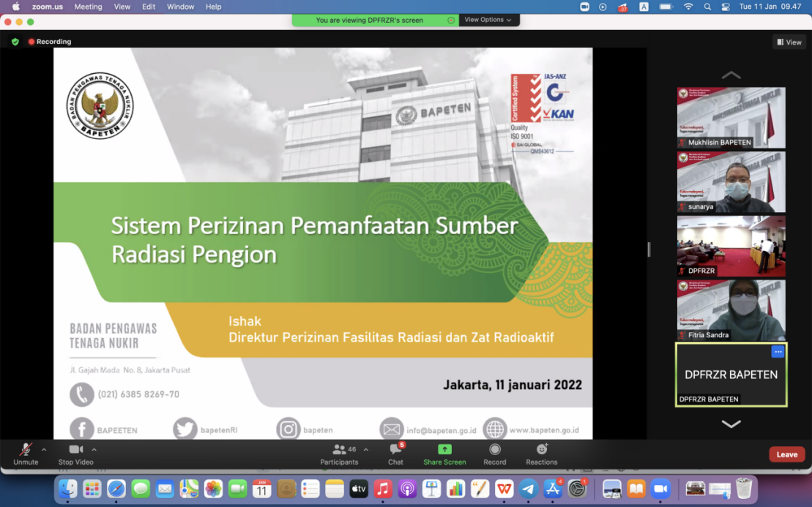The image size is (812, 507).
Task: Open Apple TV from the Dock
Action: point(359,489)
